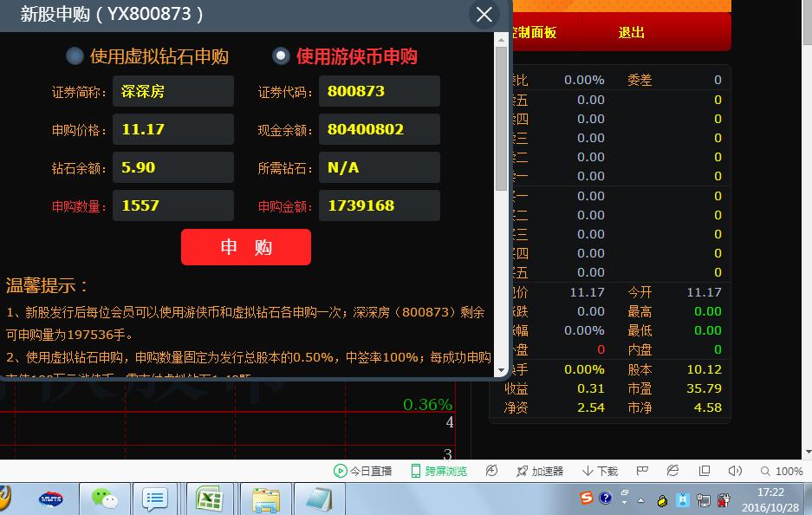Select 使用虚拟钻石申购 radio option

point(75,56)
